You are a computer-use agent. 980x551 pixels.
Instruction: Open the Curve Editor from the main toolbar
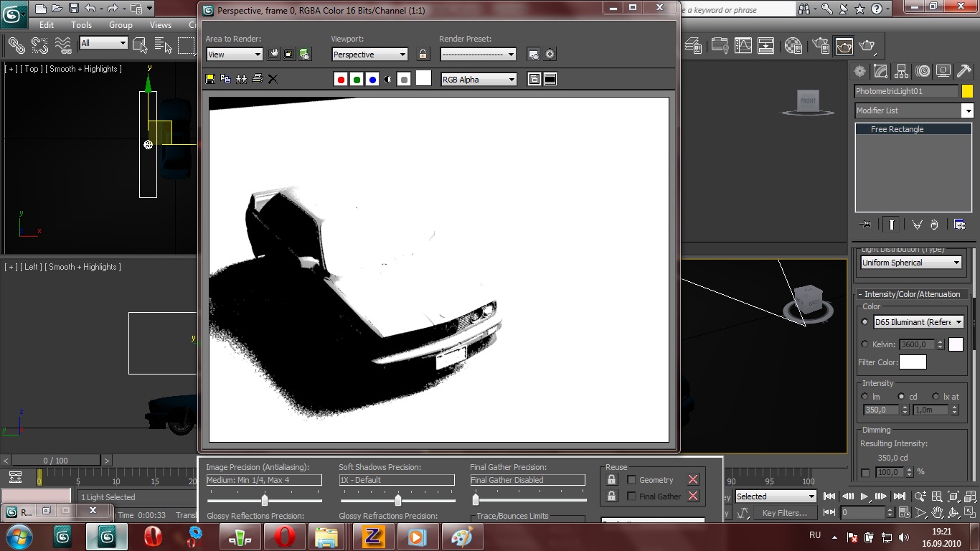point(743,46)
